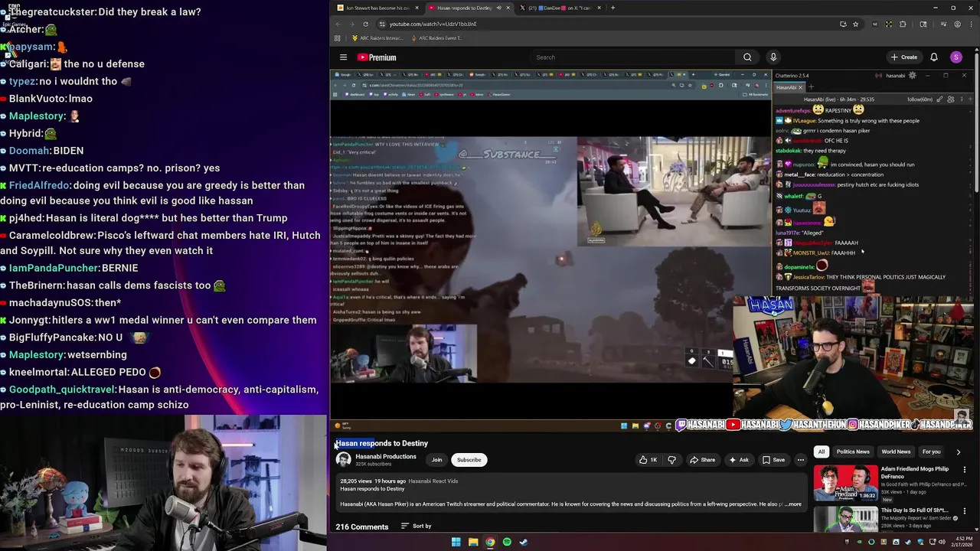Click the Subscribe button
This screenshot has width=980, height=551.
469,460
